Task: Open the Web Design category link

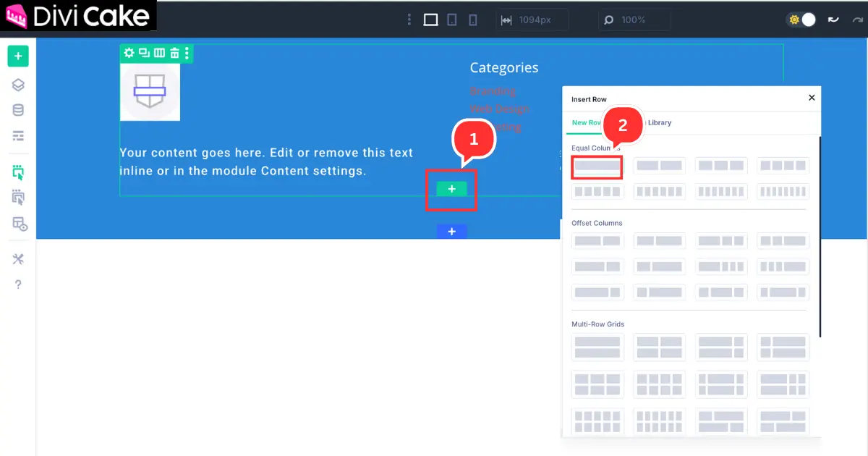Action: 499,109
